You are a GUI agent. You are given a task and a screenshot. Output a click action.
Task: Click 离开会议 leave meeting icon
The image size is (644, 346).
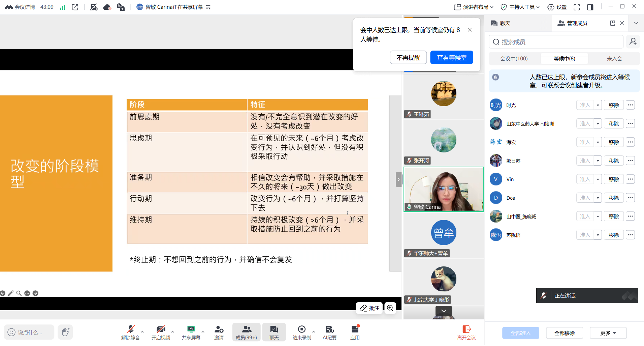pyautogui.click(x=466, y=332)
